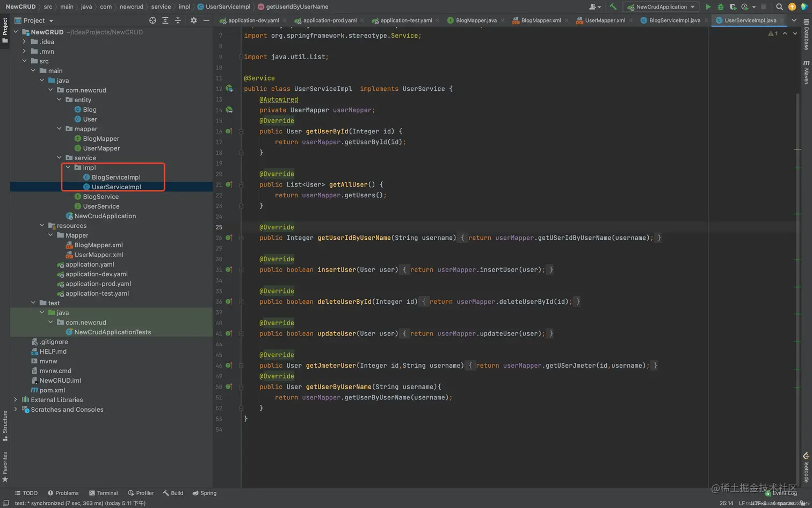Open Project panel gear settings
This screenshot has height=508, width=812.
pyautogui.click(x=193, y=20)
